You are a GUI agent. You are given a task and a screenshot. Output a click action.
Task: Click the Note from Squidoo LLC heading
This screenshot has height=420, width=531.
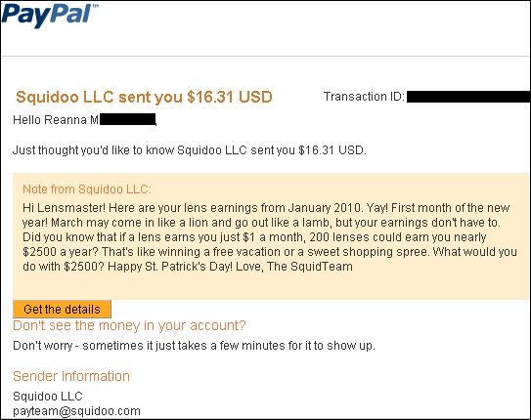87,189
